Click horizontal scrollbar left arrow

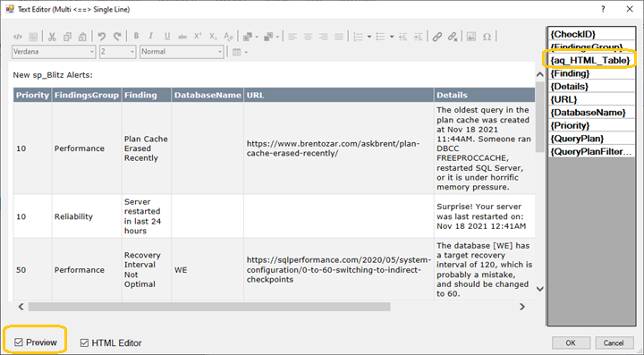pos(21,307)
